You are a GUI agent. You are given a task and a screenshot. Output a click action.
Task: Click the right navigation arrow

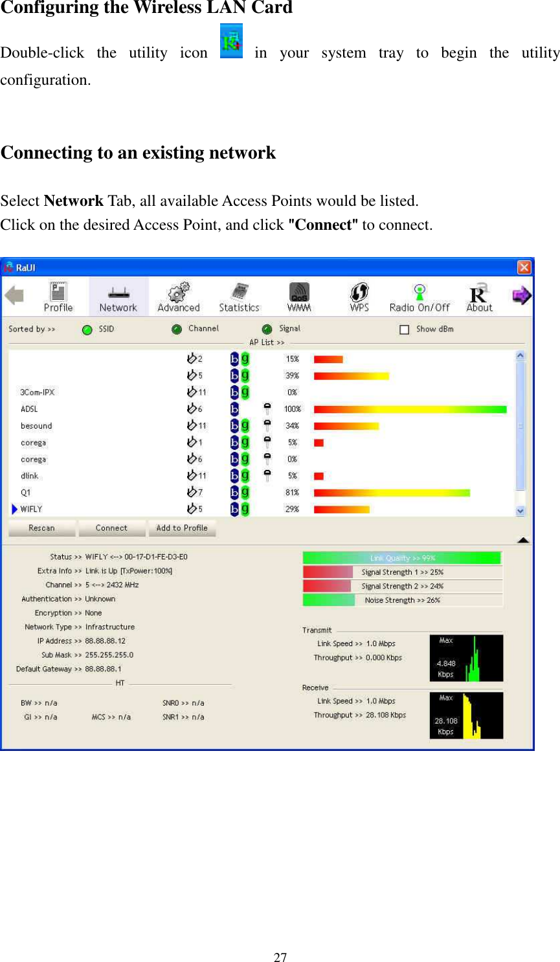522,296
